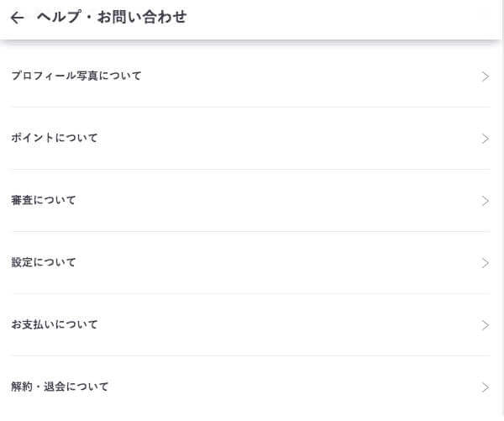The width and height of the screenshot is (504, 421).
Task: Select the ポイントについて text label
Action: 55,138
